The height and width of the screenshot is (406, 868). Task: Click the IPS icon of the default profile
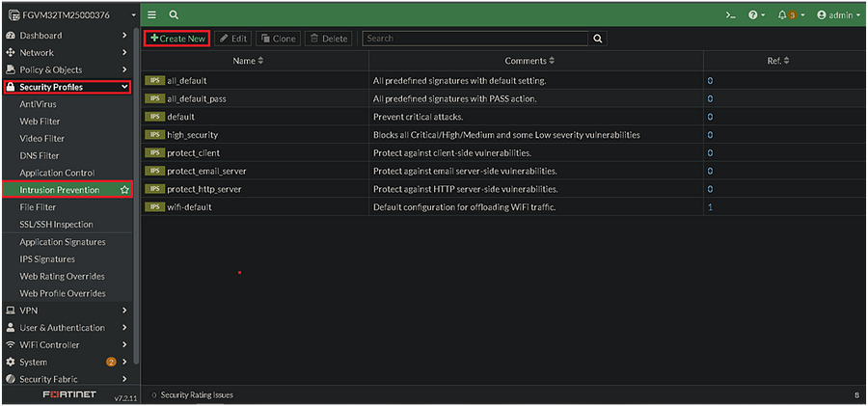(154, 117)
